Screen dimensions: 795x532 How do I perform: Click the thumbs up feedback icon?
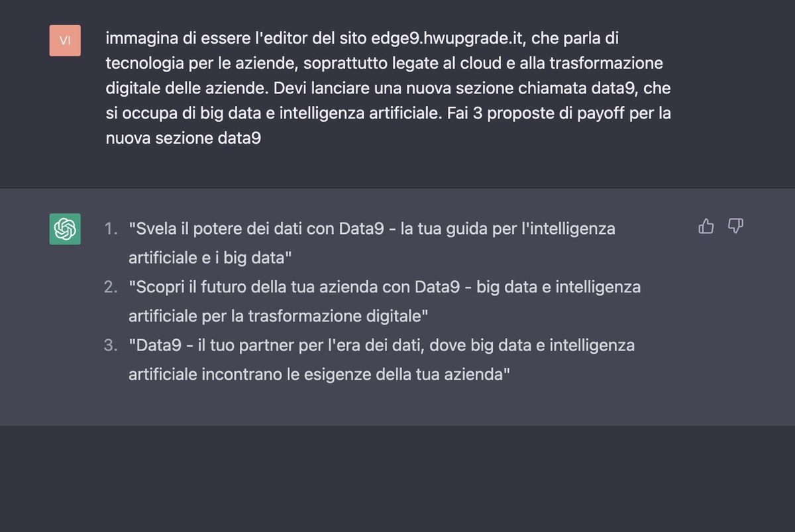click(706, 227)
